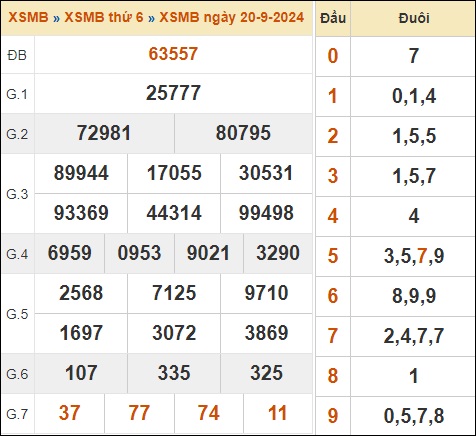Select G.3 number 99498
The image size is (476, 436).
coord(266,213)
